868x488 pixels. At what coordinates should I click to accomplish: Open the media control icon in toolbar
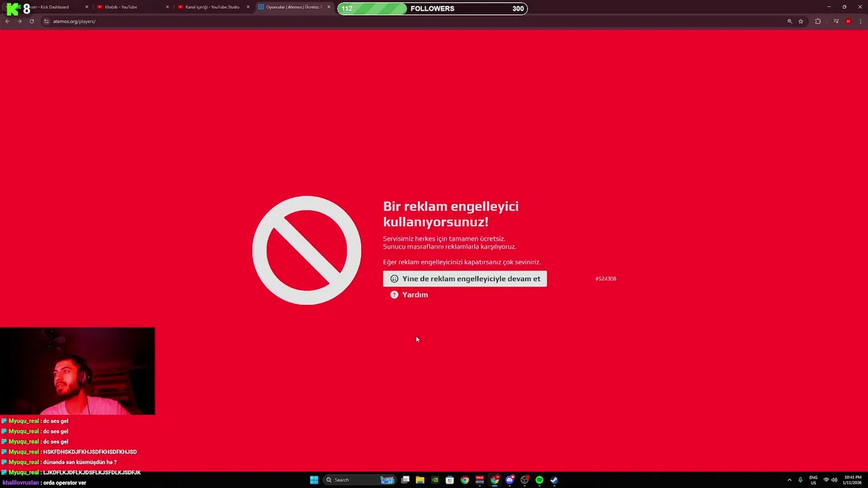point(836,21)
